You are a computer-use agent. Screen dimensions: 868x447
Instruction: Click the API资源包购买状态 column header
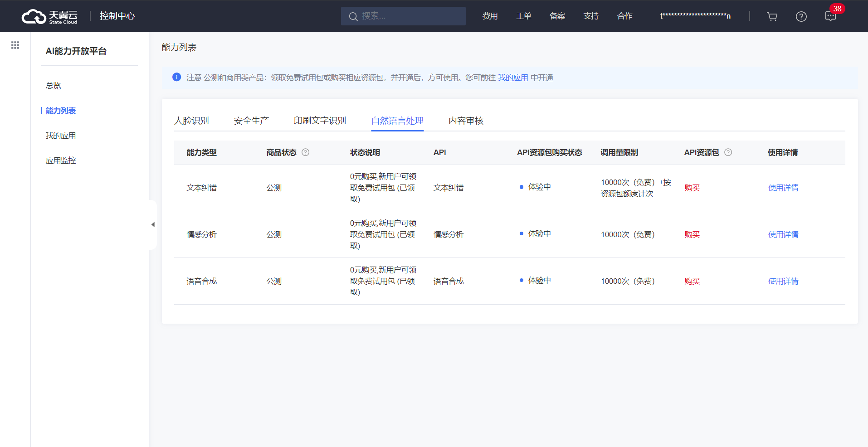549,152
